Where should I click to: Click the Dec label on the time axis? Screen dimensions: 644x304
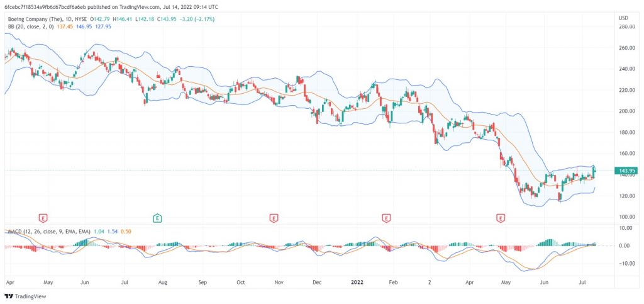(317, 283)
